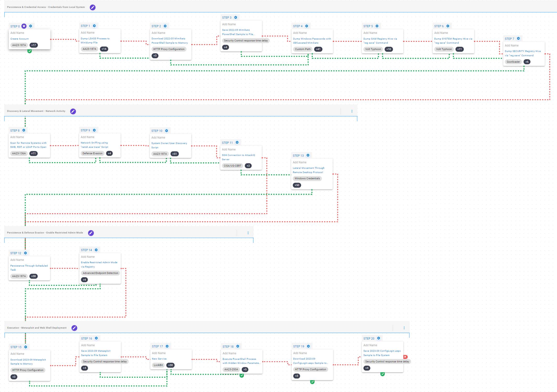Click the edit pencil for Metasploit and Web Shell Deployment
The image size is (557, 392).
[74, 328]
